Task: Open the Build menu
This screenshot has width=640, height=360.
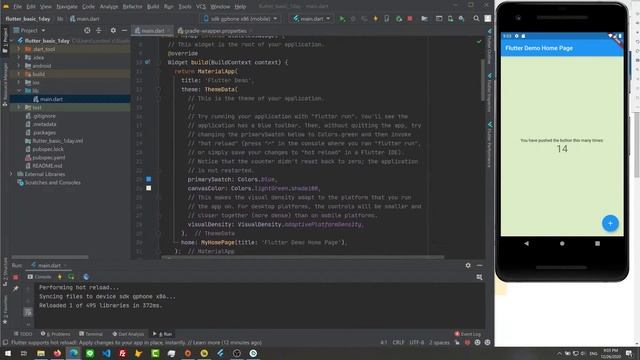Action: click(x=153, y=7)
